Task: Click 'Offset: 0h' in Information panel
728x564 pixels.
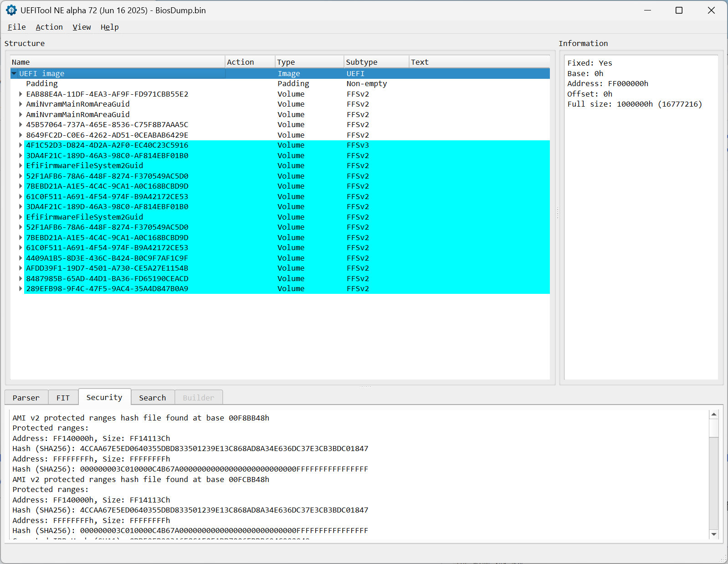Action: pos(590,94)
